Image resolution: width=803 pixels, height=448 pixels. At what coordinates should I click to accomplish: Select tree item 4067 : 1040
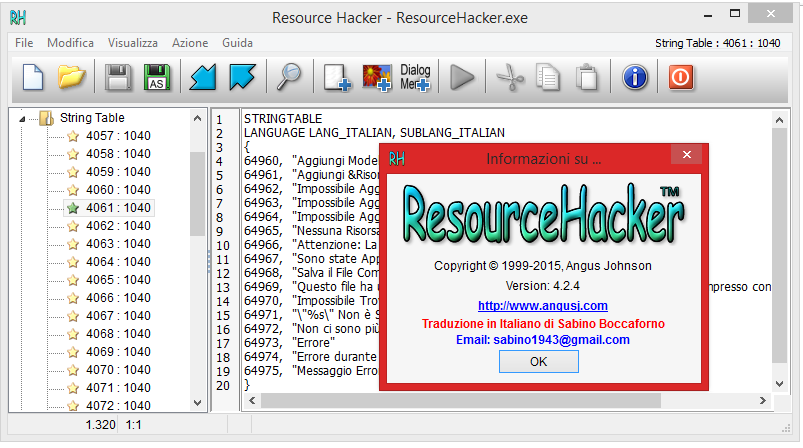pyautogui.click(x=118, y=316)
